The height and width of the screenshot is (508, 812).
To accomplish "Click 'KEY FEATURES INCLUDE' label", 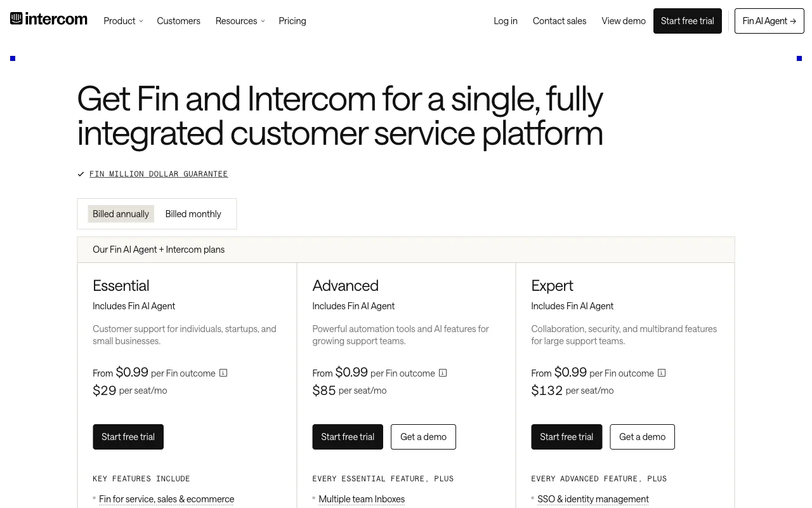I will pos(141,479).
